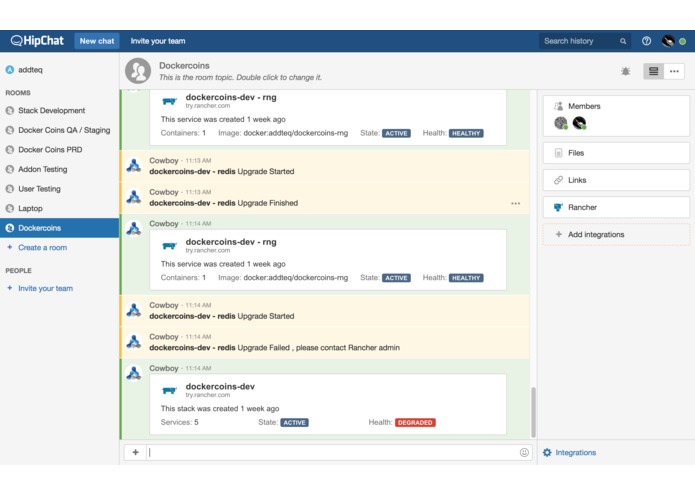Click ACTIVE state badge in dockercoins-dev stack card
Viewport: 695px width, 494px height.
294,423
